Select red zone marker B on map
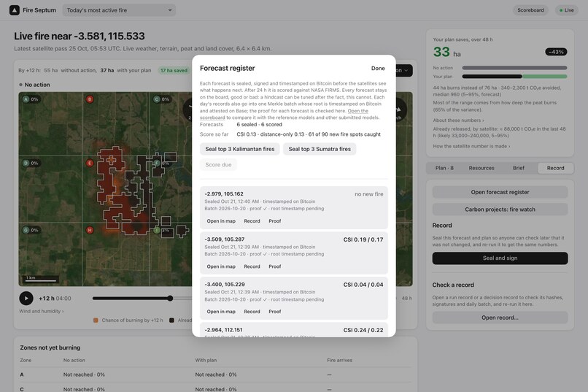Viewport: 588px width, 392px height. tap(90, 99)
